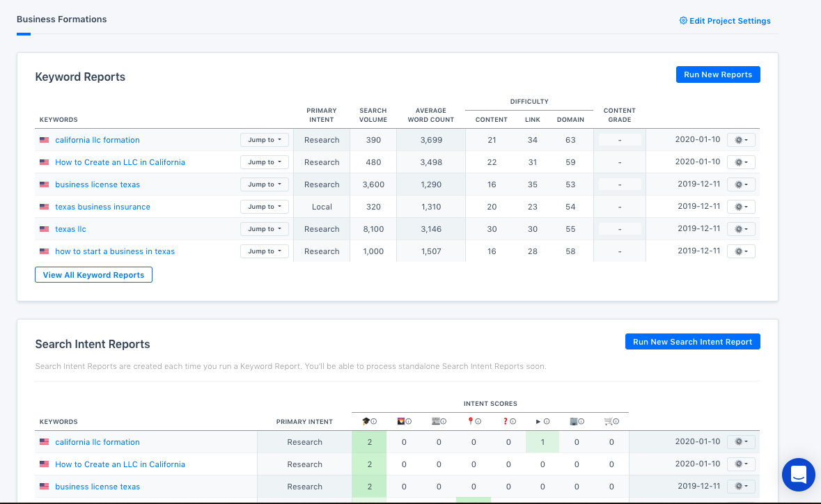821x504 pixels.
Task: Click the gear icon beside Edit Project Settings
Action: click(682, 21)
